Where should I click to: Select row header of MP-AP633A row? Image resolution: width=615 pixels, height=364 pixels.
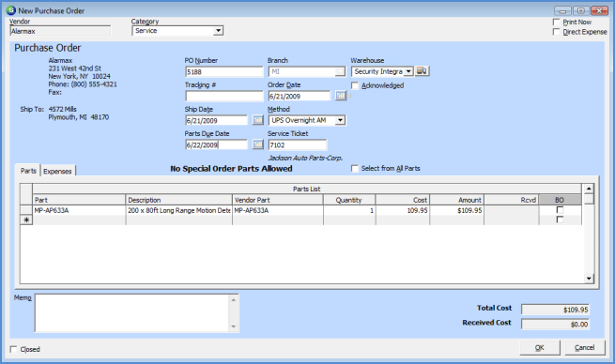click(x=26, y=210)
